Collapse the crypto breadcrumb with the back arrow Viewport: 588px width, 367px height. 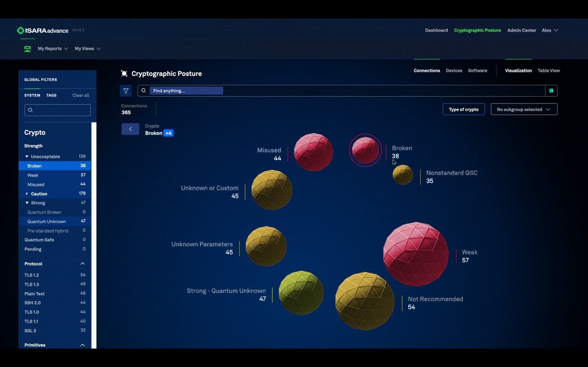[130, 129]
